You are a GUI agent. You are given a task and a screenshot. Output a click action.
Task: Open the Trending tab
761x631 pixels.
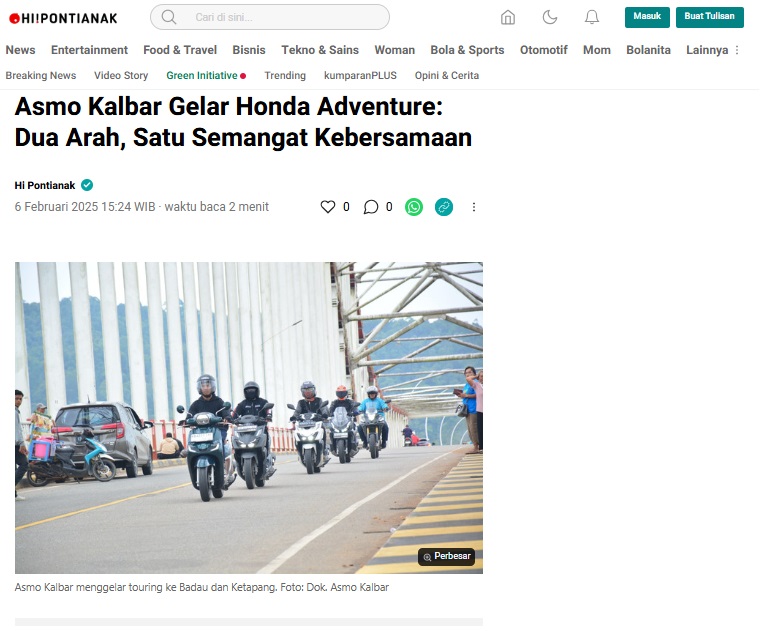point(285,76)
